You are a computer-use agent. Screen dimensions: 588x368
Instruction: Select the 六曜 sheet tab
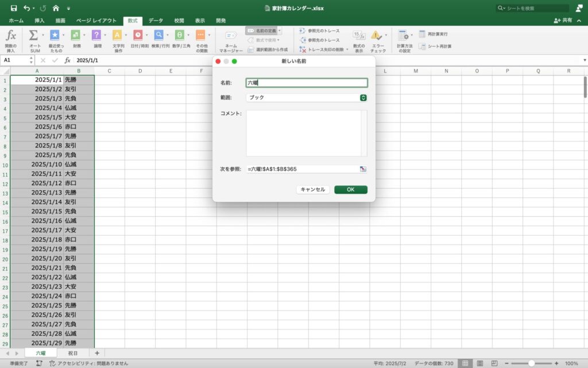tap(41, 354)
